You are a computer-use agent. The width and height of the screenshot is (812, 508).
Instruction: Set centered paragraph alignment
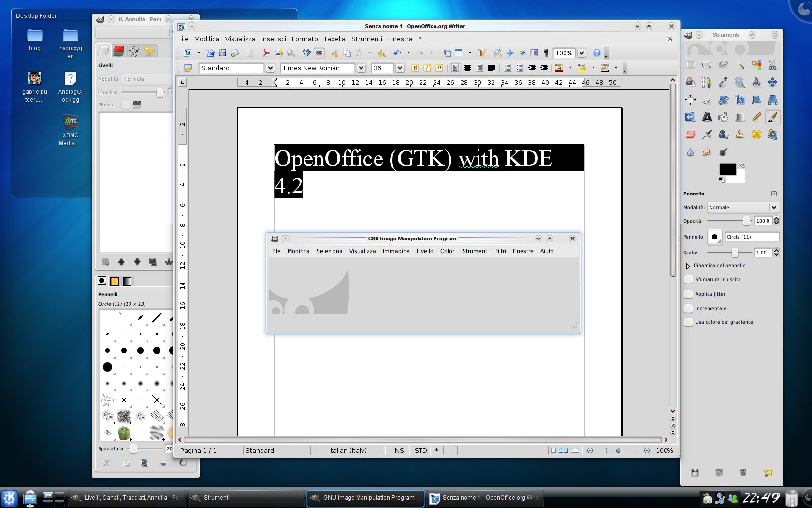tap(467, 68)
